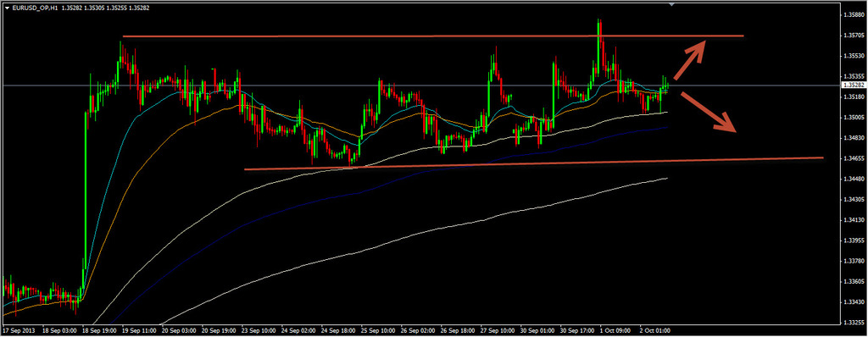Click the gray horizontal current price line
The image size is (868, 337).
point(420,86)
